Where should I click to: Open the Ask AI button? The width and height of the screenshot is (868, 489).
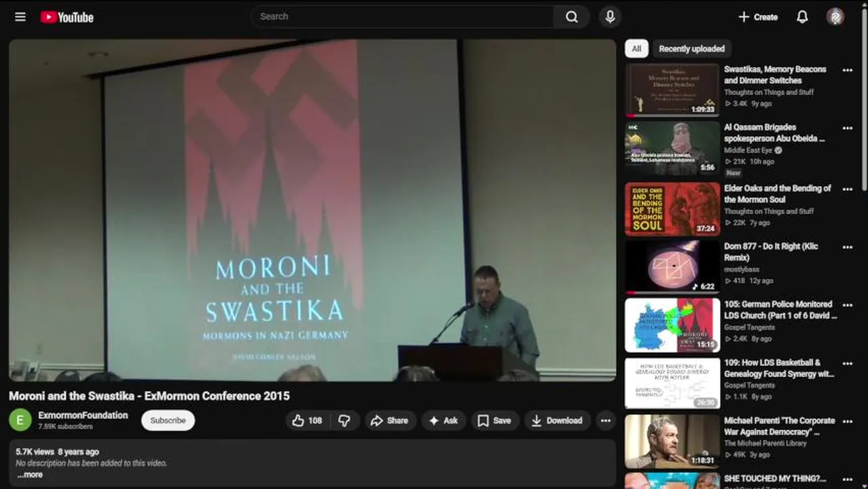tap(444, 420)
